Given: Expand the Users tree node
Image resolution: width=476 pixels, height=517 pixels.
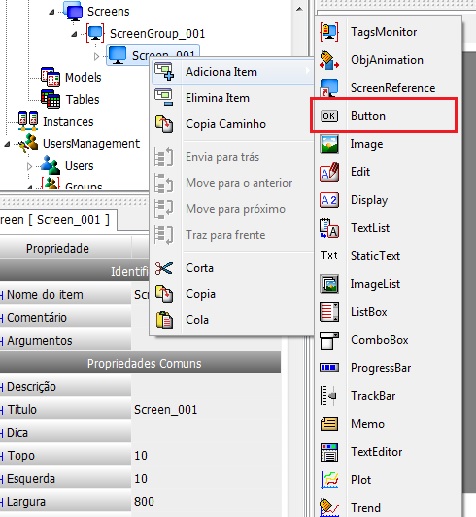Looking at the screenshot, I should click(x=29, y=166).
